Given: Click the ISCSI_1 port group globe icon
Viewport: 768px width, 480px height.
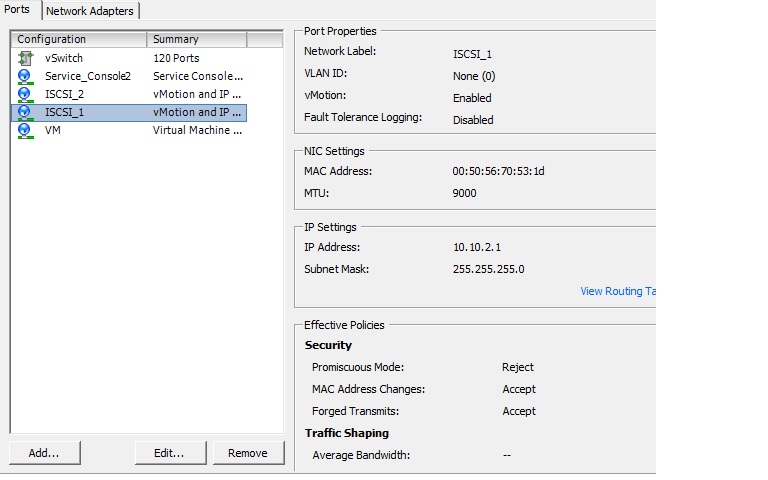Looking at the screenshot, I should tap(25, 113).
